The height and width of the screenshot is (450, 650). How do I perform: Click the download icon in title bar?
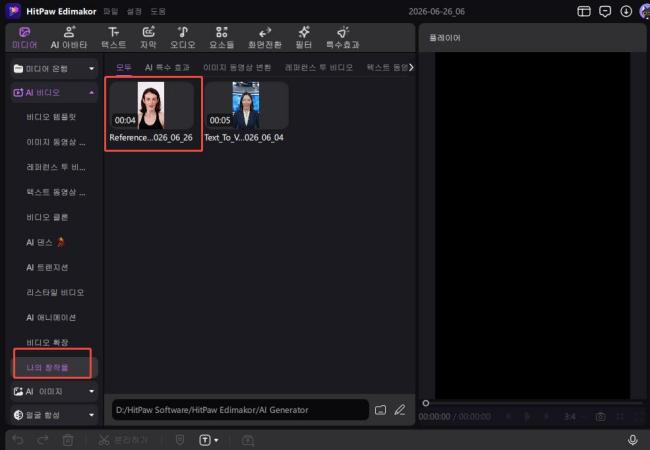click(x=626, y=11)
